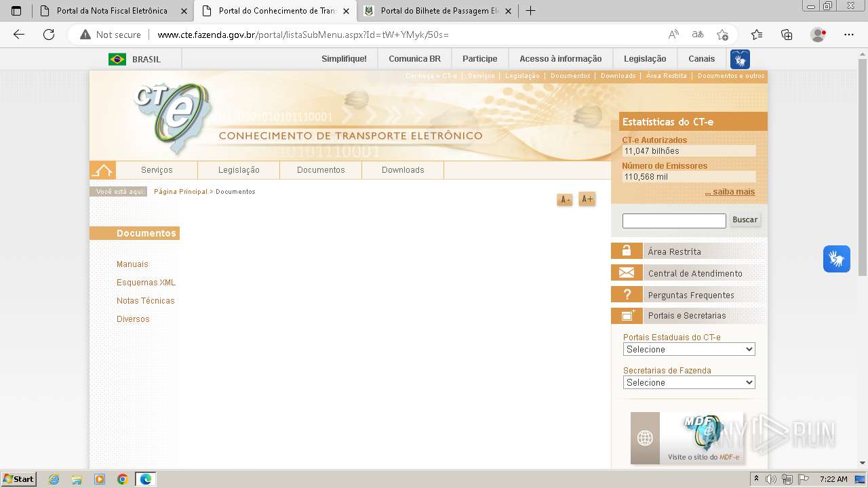Open the Notas Técnicas link
This screenshot has width=868, height=488.
click(x=146, y=301)
